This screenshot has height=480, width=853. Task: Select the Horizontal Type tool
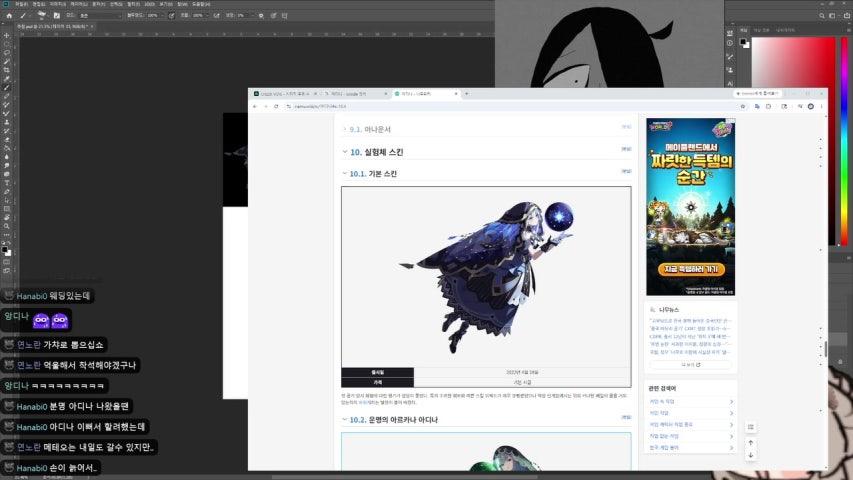tap(7, 182)
